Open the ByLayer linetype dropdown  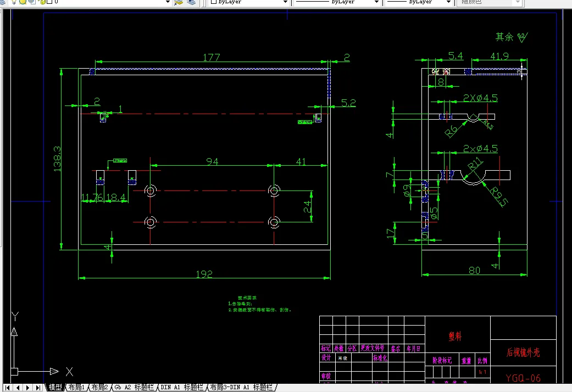376,2
